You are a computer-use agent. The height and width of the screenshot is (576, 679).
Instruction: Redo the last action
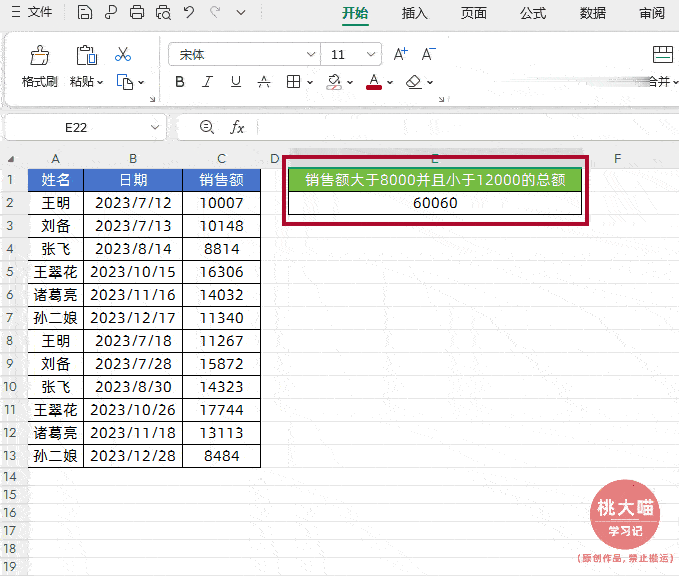pos(215,12)
